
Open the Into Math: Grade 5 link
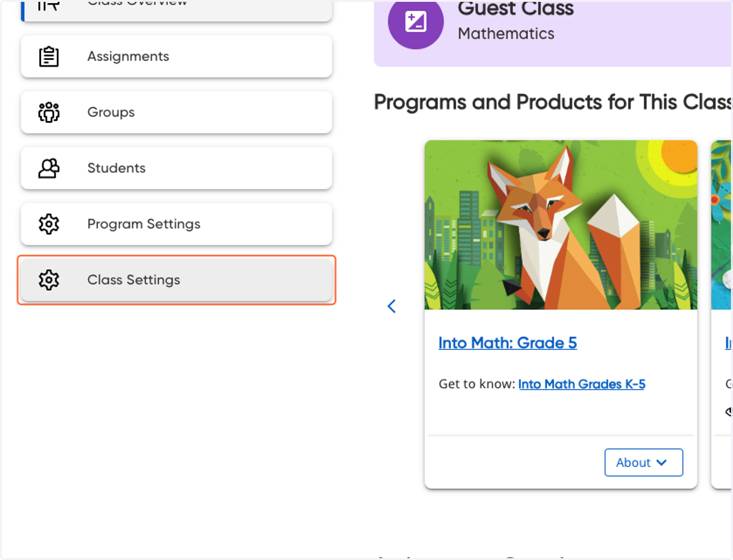pyautogui.click(x=508, y=343)
